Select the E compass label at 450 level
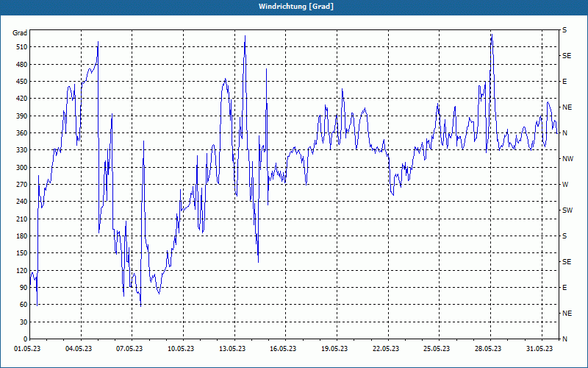 [x=564, y=82]
